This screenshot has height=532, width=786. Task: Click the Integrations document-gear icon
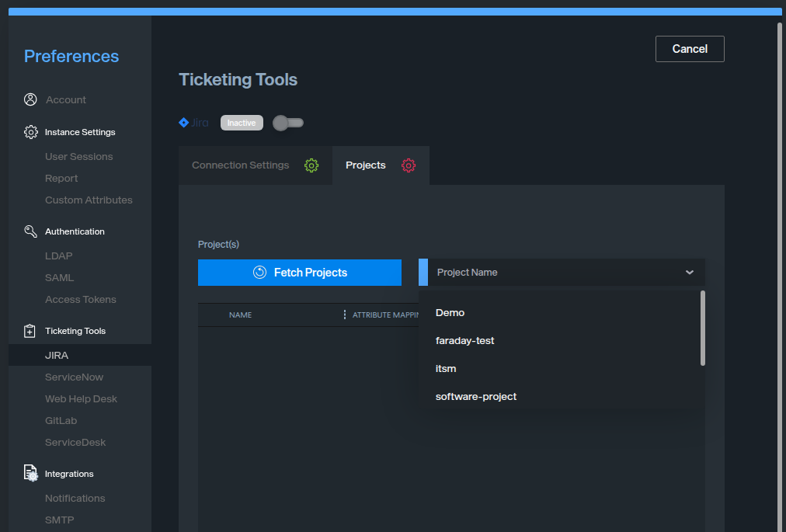30,474
